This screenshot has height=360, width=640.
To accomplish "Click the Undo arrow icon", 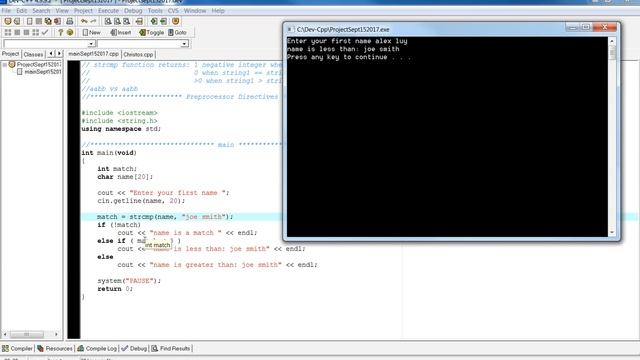I will click(x=84, y=21).
